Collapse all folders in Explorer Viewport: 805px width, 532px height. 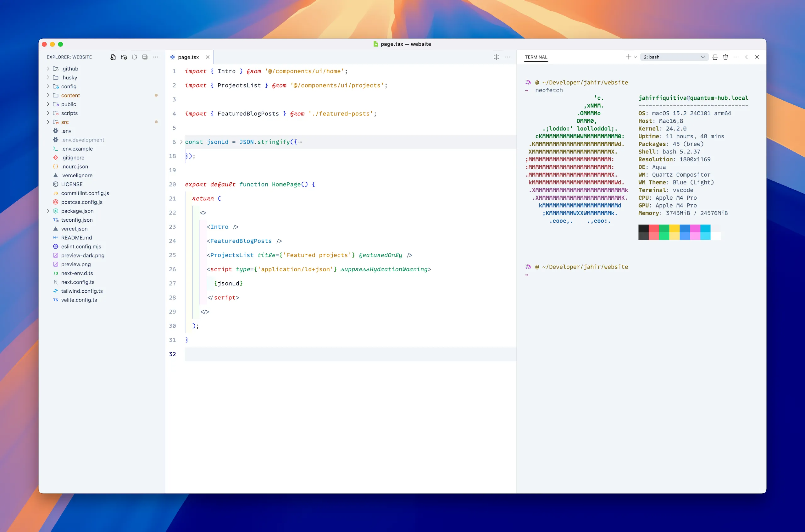point(145,57)
